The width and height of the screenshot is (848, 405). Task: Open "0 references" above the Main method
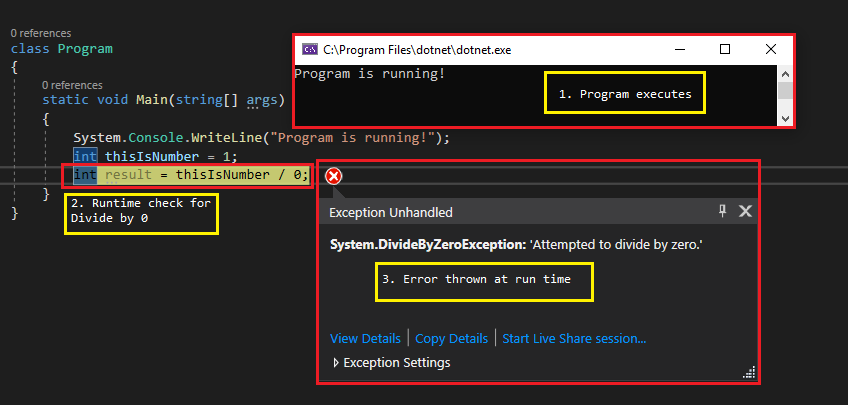pyautogui.click(x=72, y=85)
